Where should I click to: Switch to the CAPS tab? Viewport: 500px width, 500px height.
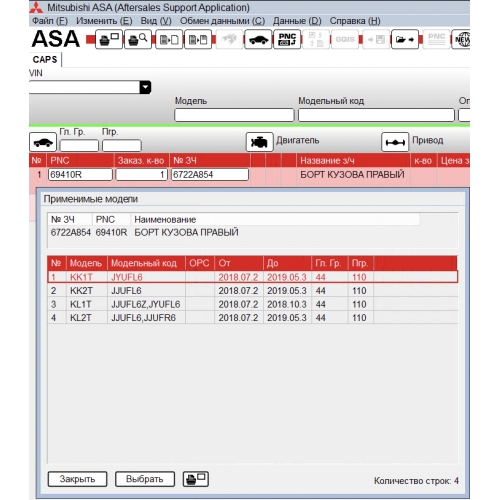click(45, 60)
